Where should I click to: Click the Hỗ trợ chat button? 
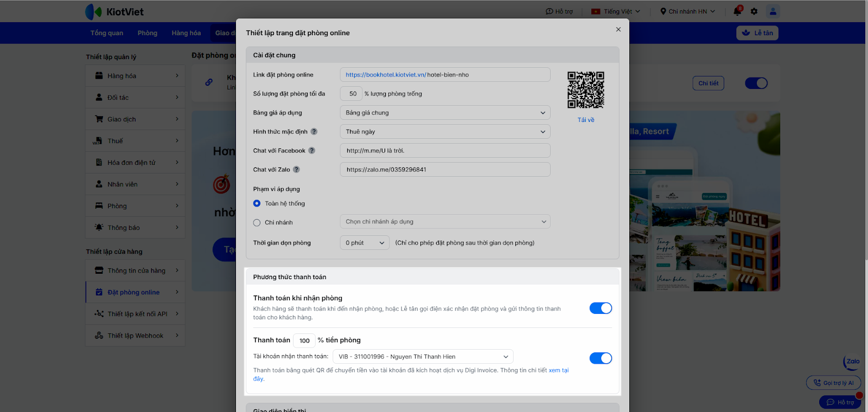pos(840,402)
